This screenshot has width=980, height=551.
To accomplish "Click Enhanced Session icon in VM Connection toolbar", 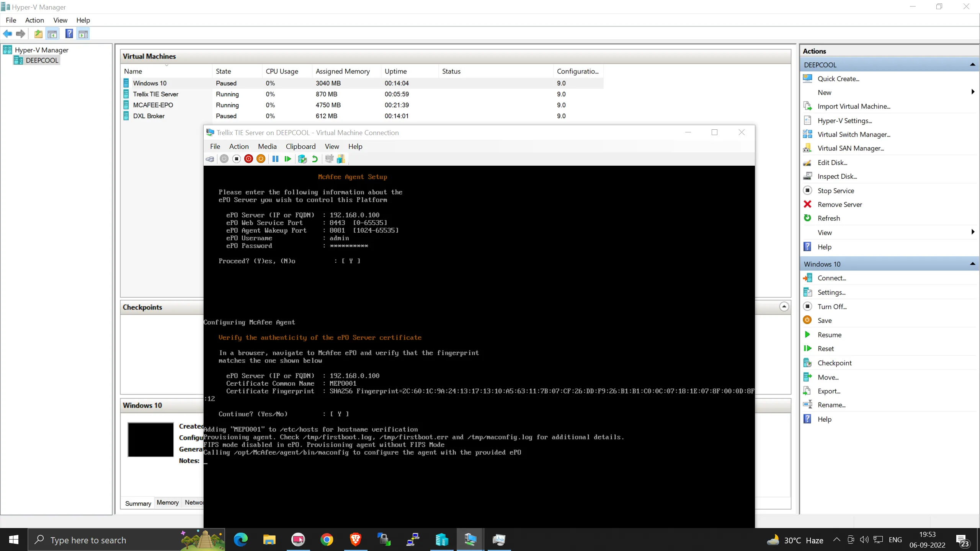I will tap(329, 159).
